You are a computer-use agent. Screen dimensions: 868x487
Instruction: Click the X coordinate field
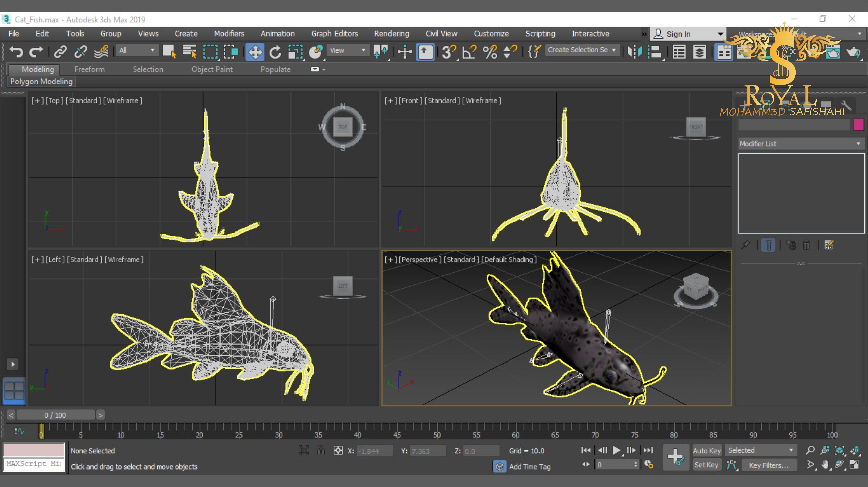375,451
